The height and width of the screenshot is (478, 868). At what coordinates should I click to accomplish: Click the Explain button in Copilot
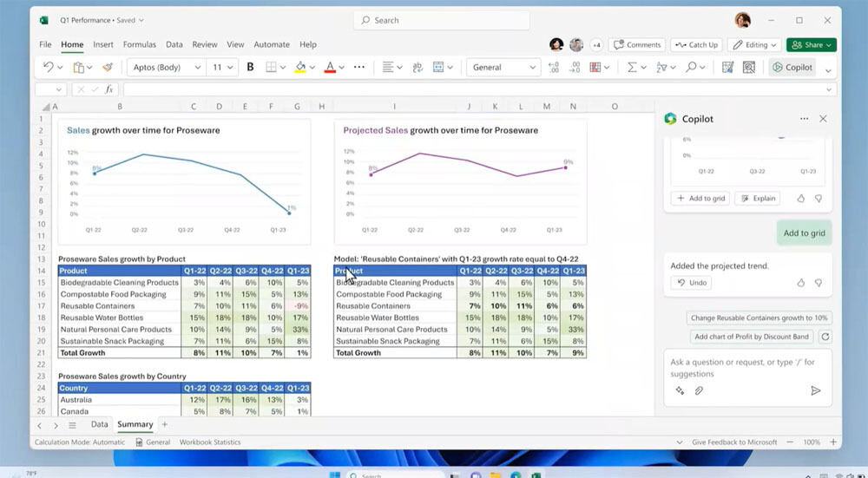click(x=758, y=198)
